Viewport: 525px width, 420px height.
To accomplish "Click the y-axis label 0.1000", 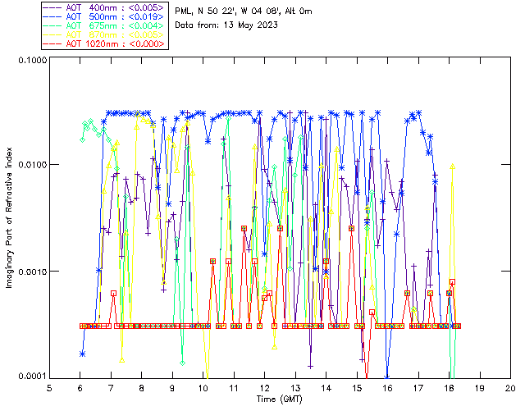I will tap(32, 60).
